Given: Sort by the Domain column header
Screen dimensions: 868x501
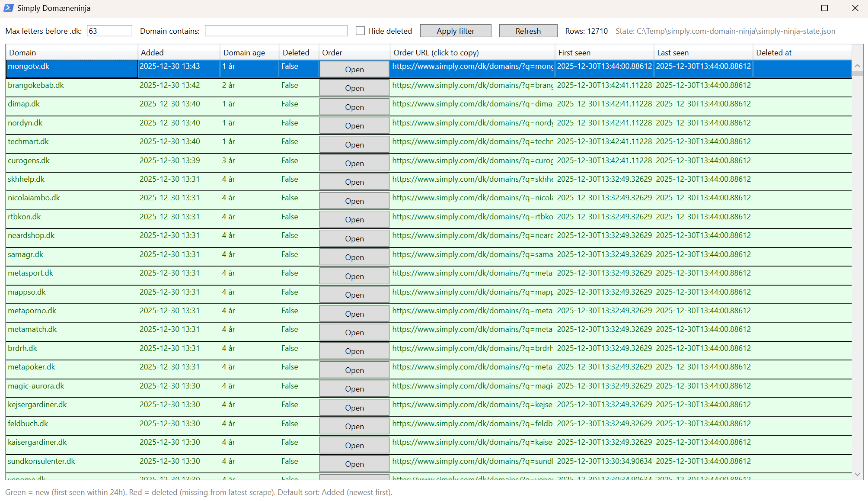Looking at the screenshot, I should click(71, 52).
